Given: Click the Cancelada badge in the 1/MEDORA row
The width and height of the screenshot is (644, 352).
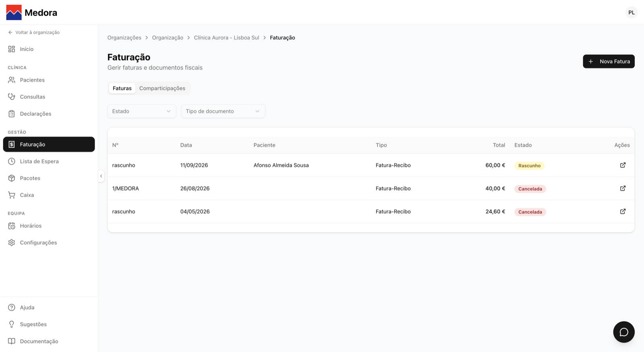Looking at the screenshot, I should click(x=530, y=189).
